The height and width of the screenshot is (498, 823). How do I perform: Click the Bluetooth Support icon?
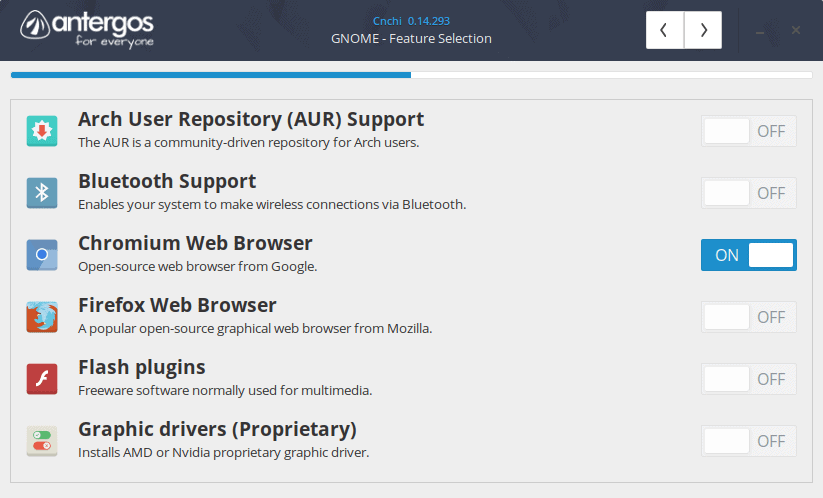click(42, 193)
